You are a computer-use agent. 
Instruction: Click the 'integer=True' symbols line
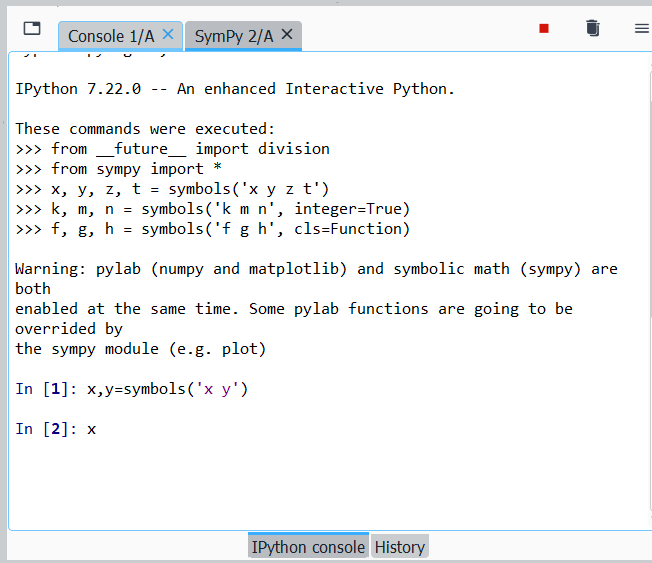[212, 209]
